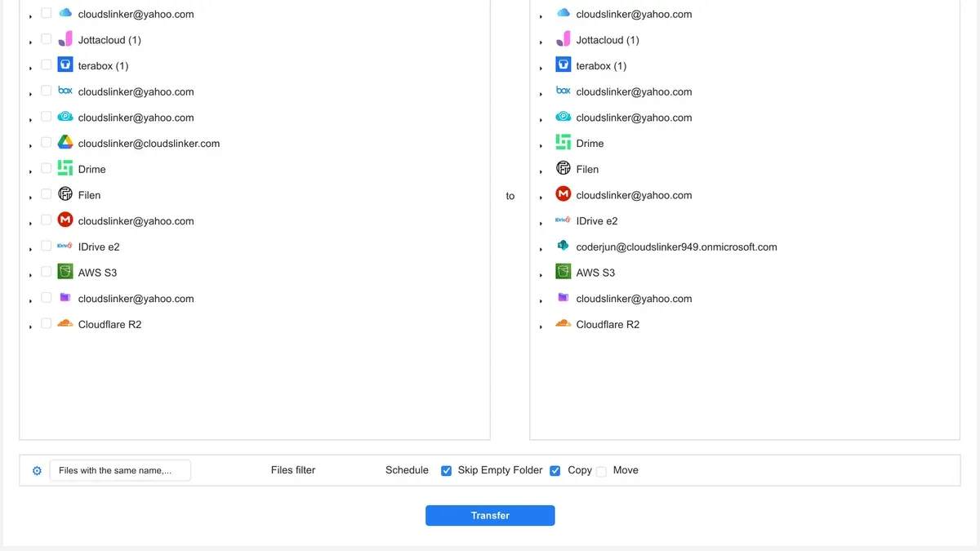This screenshot has height=551, width=980.
Task: Click the Google Drive icon in the source list
Action: coord(65,142)
